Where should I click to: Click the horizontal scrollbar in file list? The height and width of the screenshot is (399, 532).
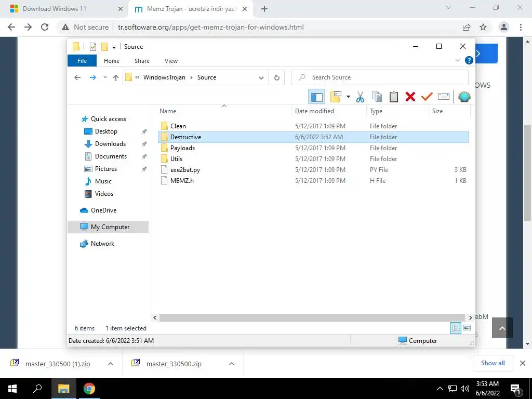(312, 317)
